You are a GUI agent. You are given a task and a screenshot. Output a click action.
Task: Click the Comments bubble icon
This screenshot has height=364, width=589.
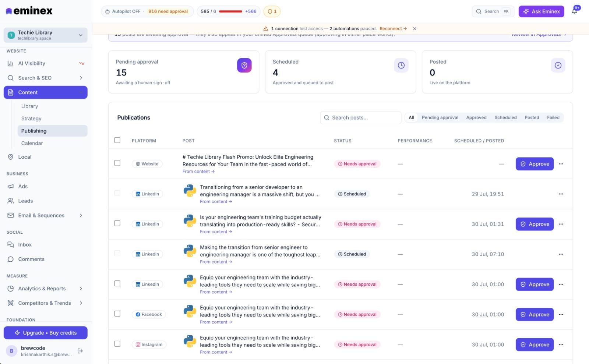(10, 259)
